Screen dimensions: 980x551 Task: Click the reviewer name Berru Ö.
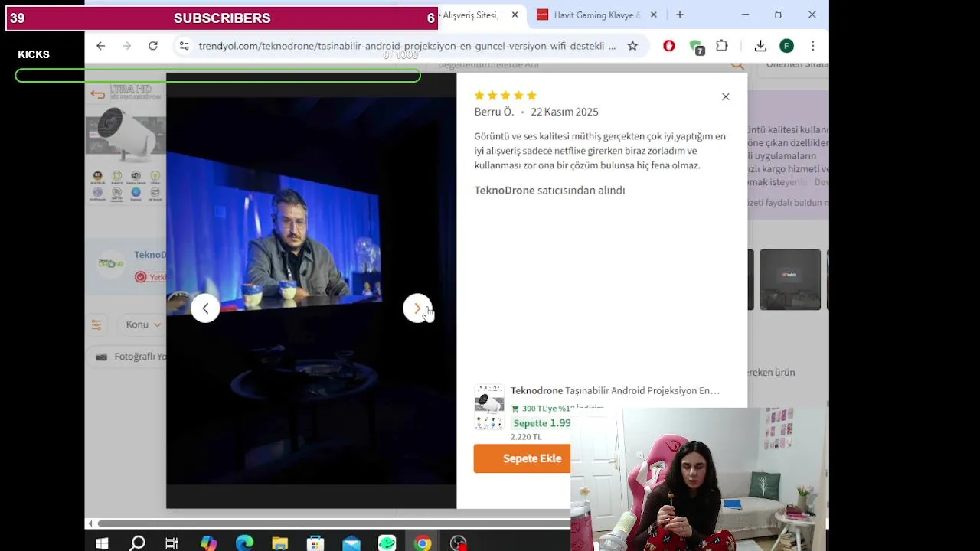coord(494,112)
